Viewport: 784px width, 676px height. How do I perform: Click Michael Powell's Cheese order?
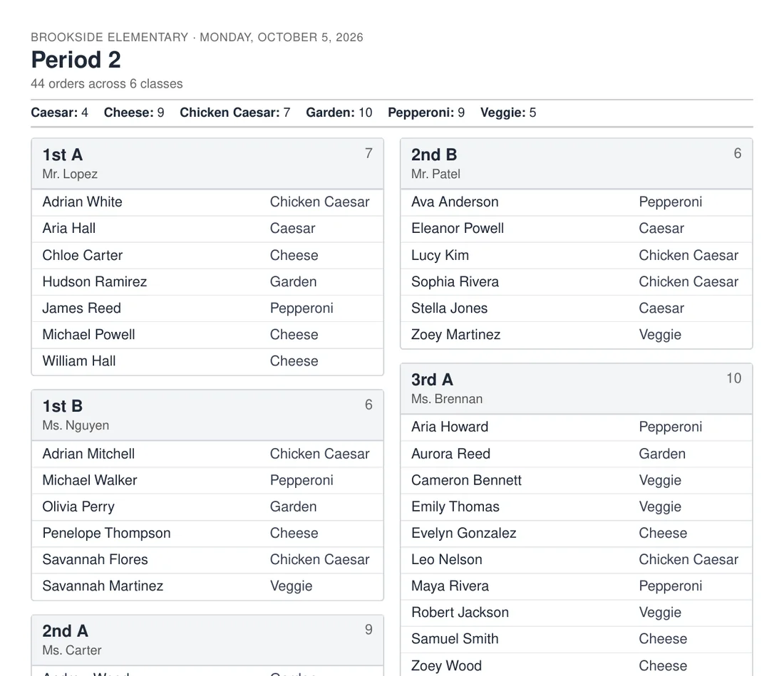294,335
